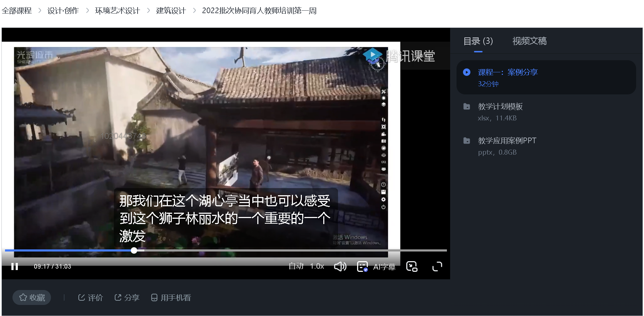The height and width of the screenshot is (316, 644).
Task: Enable picture-in-picture mode
Action: point(412,266)
